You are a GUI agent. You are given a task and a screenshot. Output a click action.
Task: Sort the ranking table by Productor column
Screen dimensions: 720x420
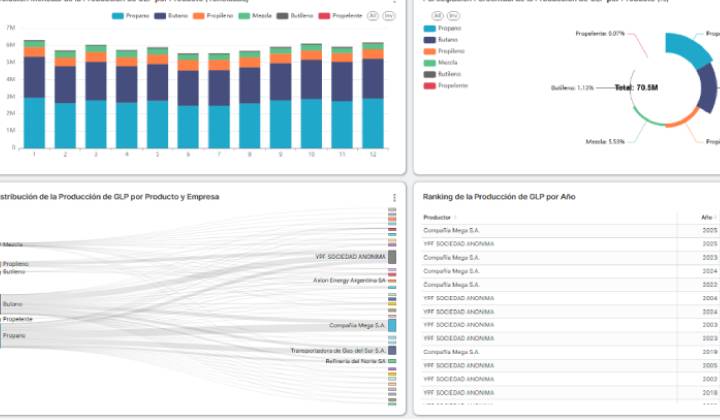click(x=438, y=217)
